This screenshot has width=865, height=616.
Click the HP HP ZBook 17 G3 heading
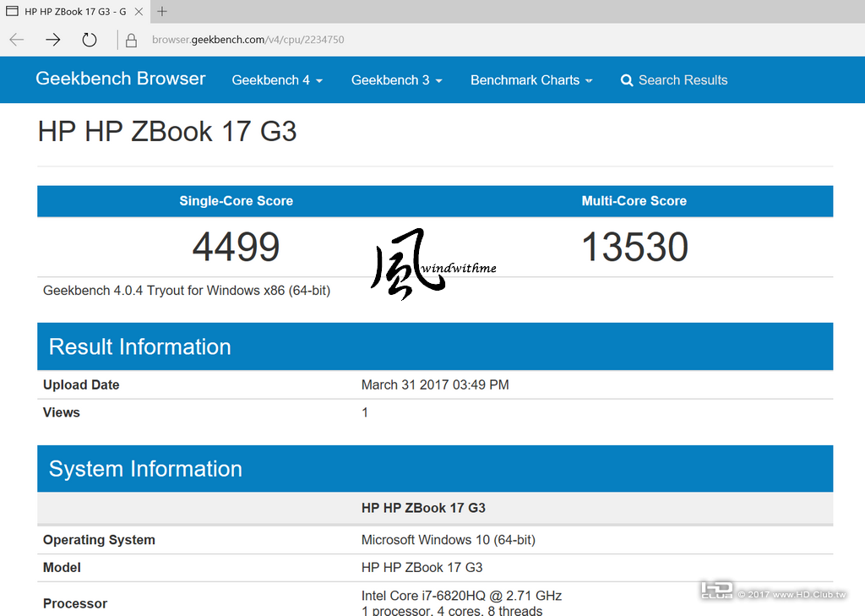click(167, 131)
